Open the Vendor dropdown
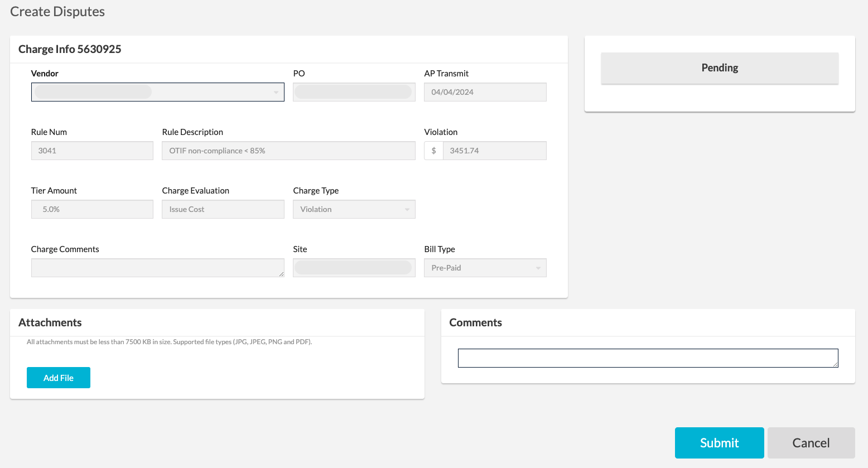868x468 pixels. [157, 91]
